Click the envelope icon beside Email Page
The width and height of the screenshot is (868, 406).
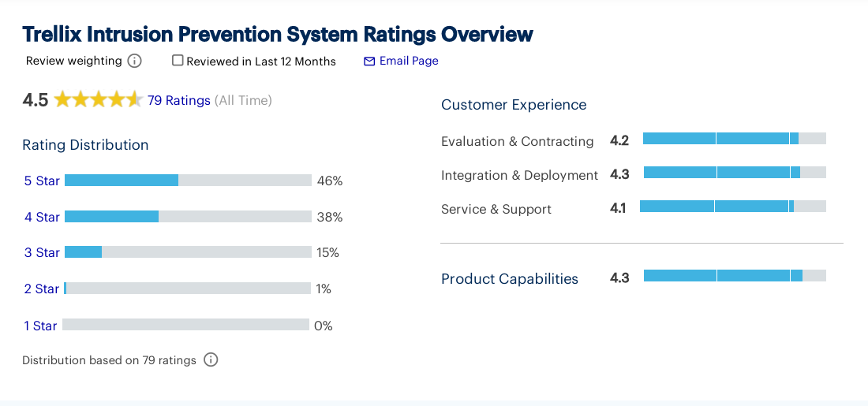pyautogui.click(x=369, y=61)
